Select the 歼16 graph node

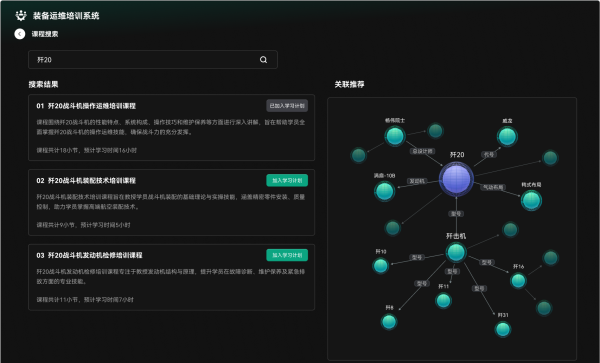pyautogui.click(x=518, y=281)
